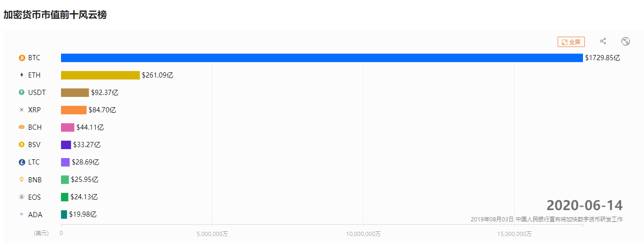Image resolution: width=644 pixels, height=243 pixels.
Task: Click the blue BTC market cap bar
Action: coord(322,58)
